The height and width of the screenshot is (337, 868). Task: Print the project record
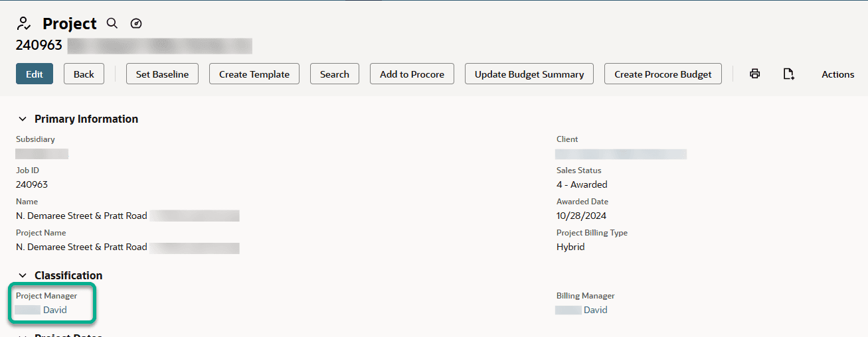(754, 74)
